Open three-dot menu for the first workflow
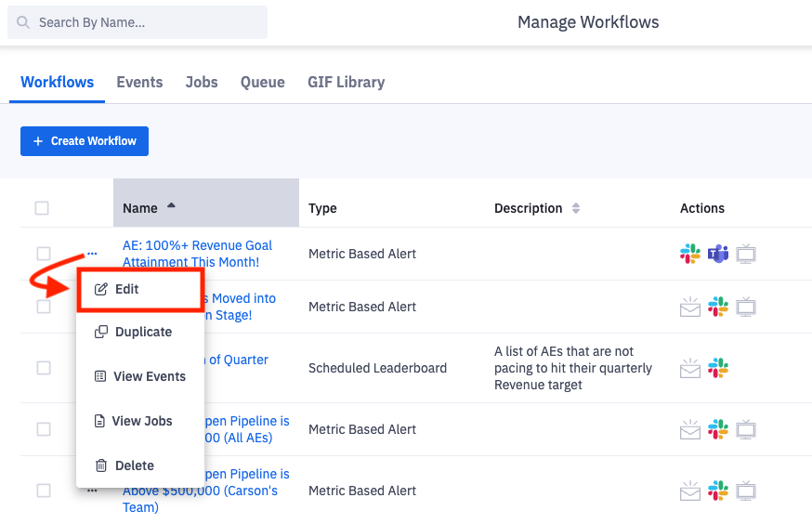This screenshot has width=812, height=524. tap(92, 254)
